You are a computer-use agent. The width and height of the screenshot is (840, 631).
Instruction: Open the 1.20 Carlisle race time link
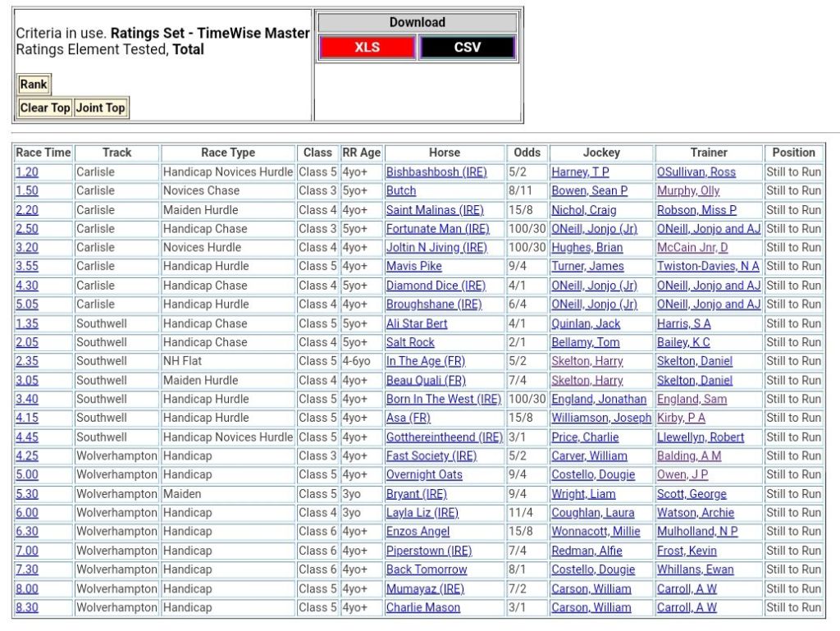tap(27, 172)
